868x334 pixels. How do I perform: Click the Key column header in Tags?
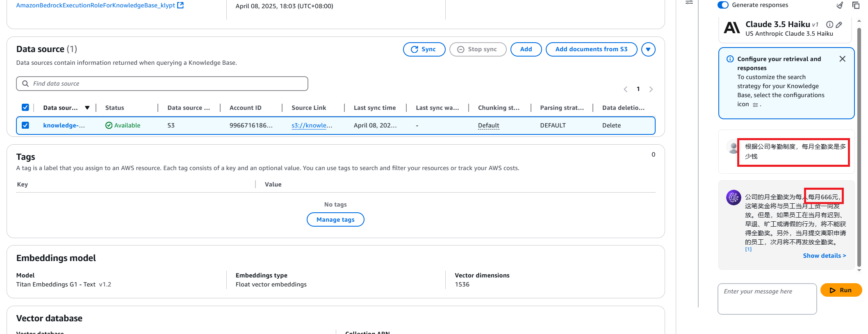click(23, 184)
